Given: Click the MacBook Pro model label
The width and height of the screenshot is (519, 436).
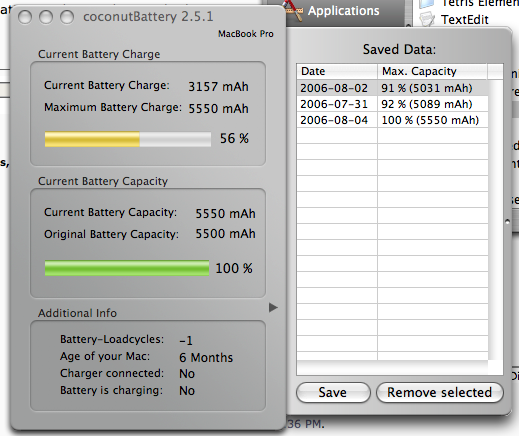Looking at the screenshot, I should tap(246, 34).
